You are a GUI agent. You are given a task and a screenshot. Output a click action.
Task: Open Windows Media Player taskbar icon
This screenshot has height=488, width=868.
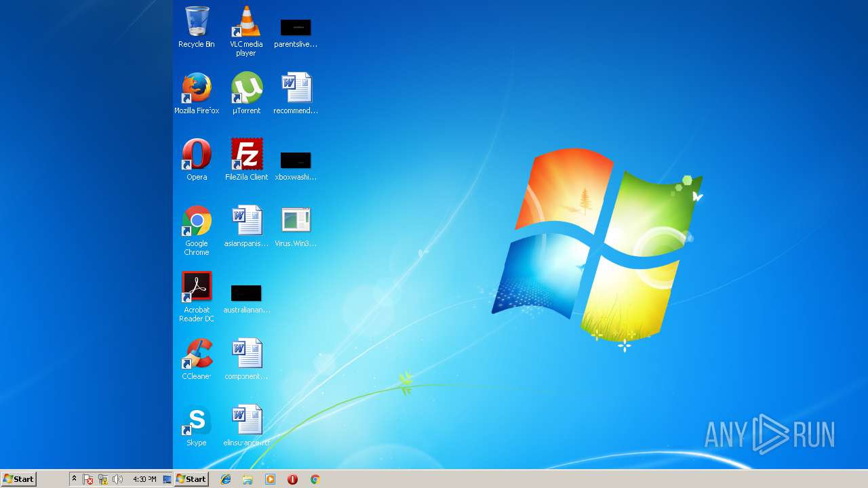pyautogui.click(x=270, y=479)
